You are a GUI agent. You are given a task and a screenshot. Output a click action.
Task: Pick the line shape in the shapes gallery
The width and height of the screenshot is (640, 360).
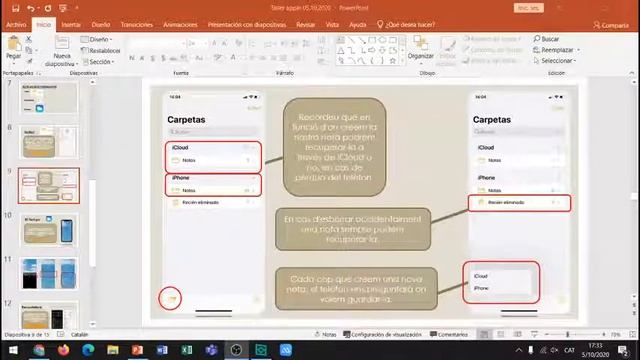point(351,40)
